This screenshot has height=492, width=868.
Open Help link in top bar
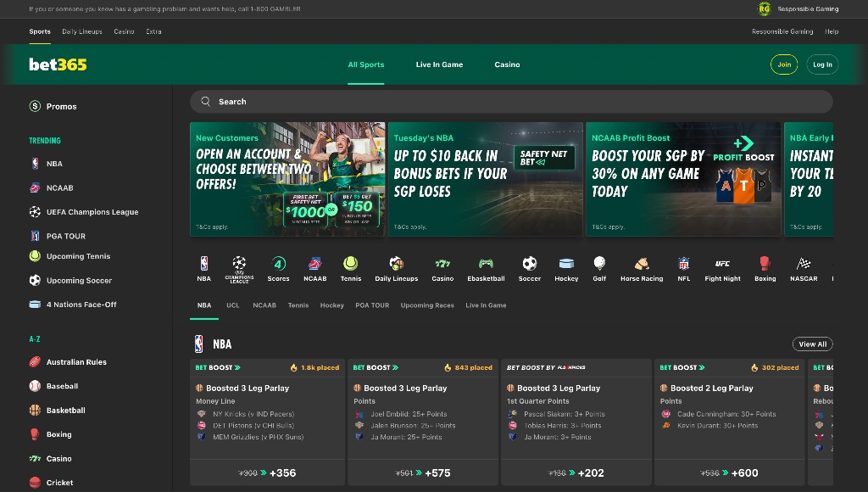click(x=832, y=31)
